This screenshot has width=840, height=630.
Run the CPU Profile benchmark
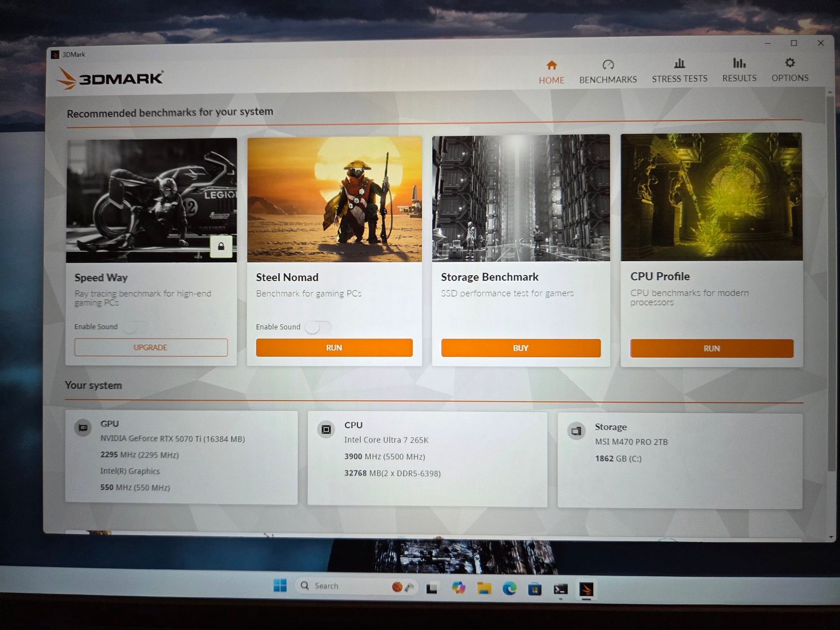pos(712,348)
